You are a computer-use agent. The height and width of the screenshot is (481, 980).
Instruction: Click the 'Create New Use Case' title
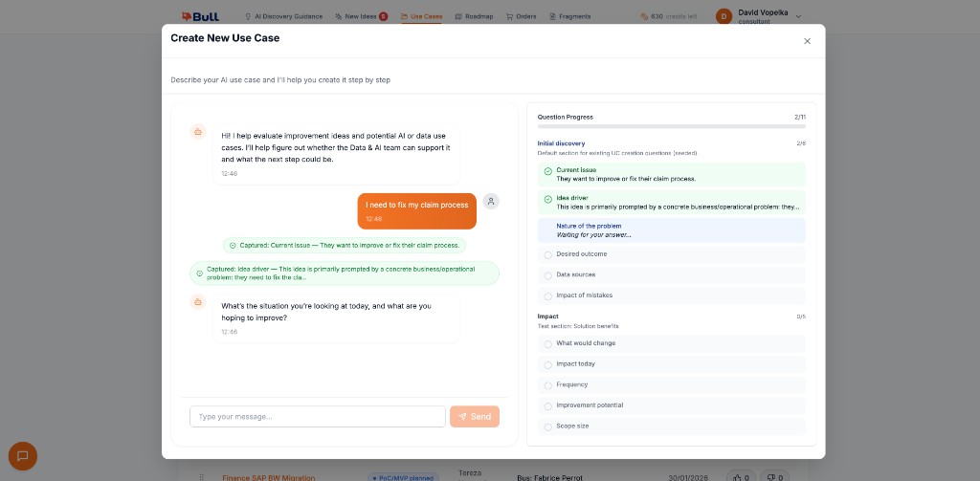pos(225,38)
